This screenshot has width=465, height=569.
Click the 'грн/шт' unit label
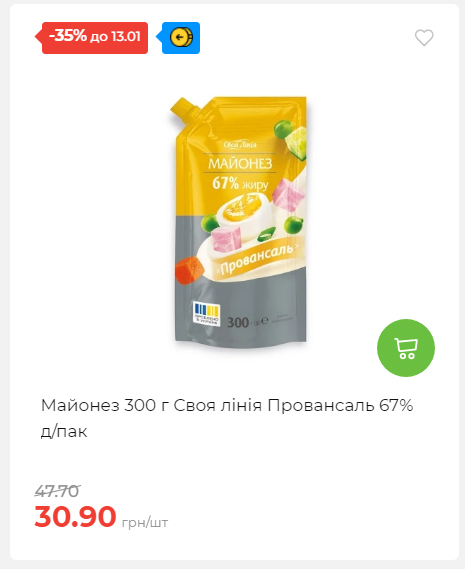145,523
